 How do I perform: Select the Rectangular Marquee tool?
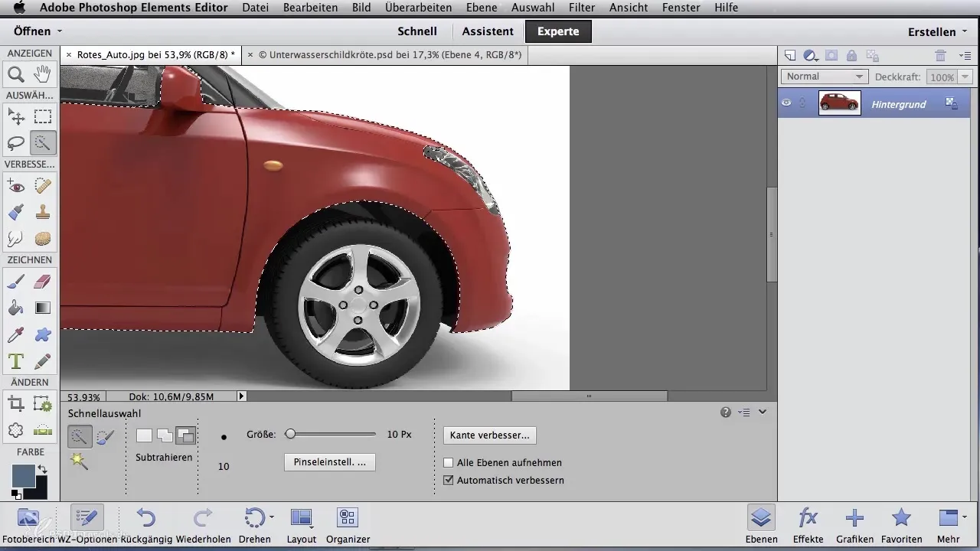point(43,116)
